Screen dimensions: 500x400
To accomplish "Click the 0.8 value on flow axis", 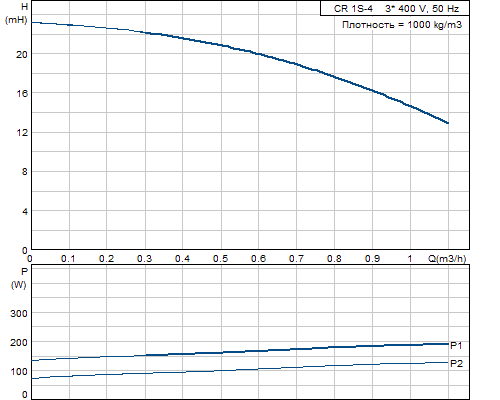I will 334,259.
